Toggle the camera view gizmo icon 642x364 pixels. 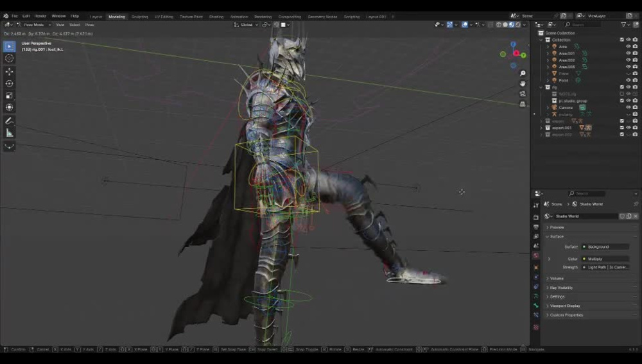point(523,94)
